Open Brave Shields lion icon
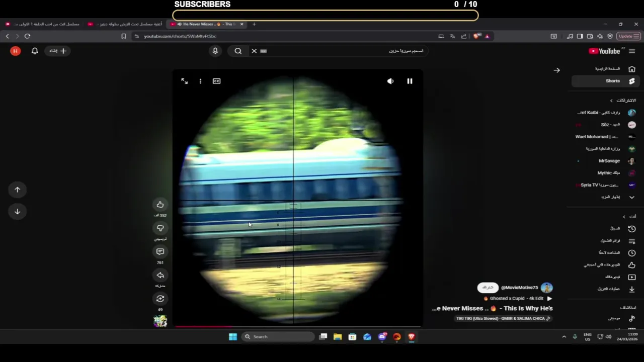The width and height of the screenshot is (644, 362). (x=476, y=36)
